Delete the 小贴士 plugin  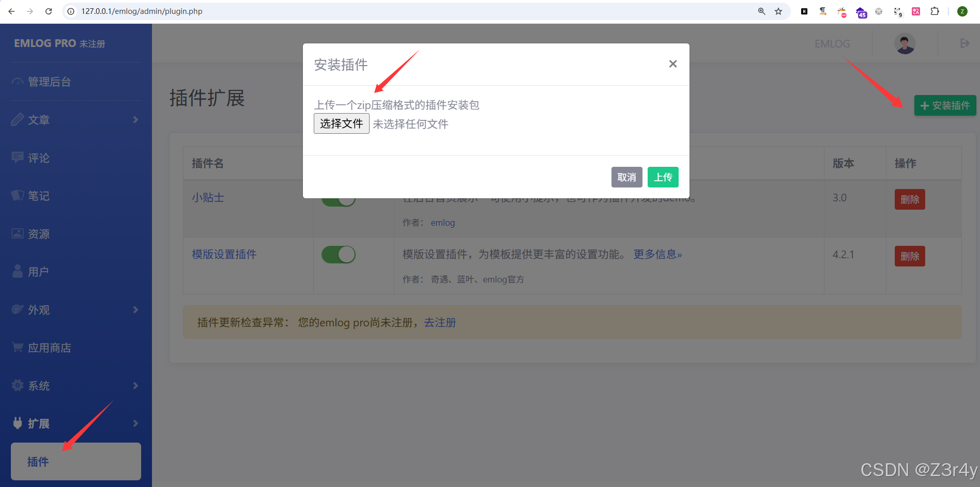pos(910,199)
